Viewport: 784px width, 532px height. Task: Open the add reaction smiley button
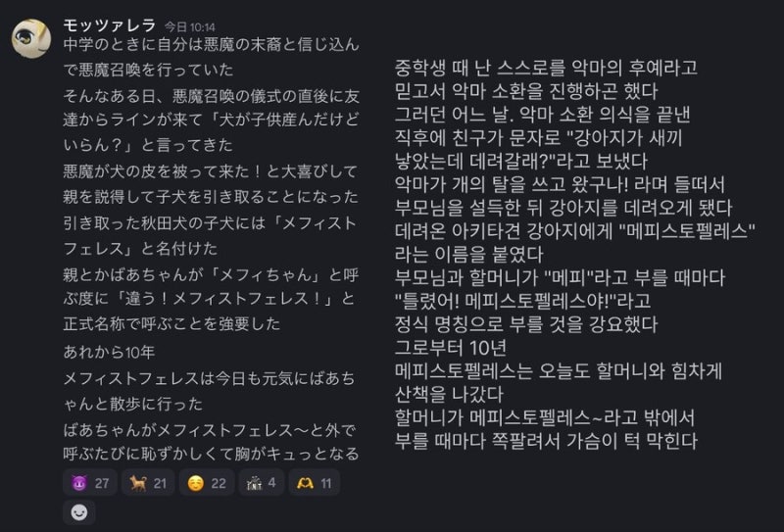[79, 512]
